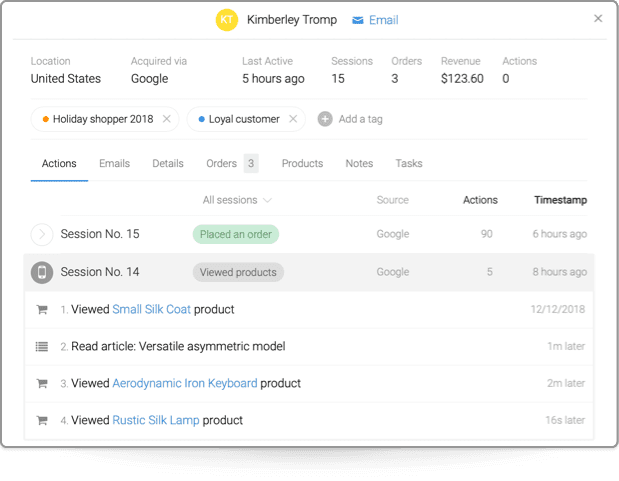Sort by the Actions column header
This screenshot has height=481, width=619.
coord(480,200)
